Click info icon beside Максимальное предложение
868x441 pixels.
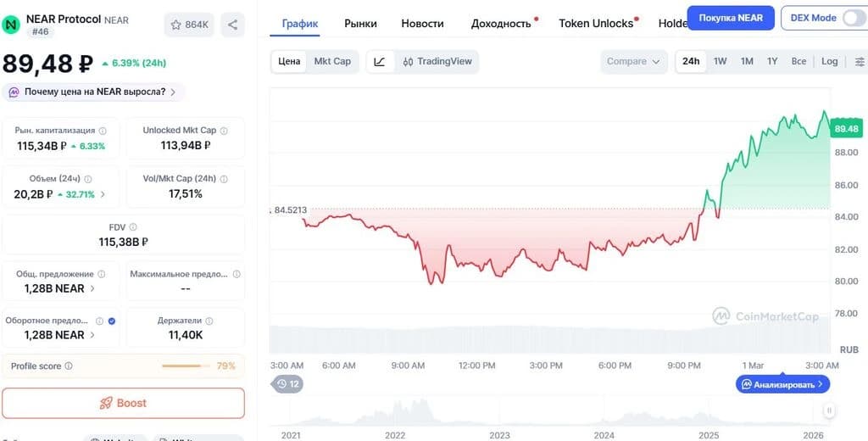pos(236,274)
